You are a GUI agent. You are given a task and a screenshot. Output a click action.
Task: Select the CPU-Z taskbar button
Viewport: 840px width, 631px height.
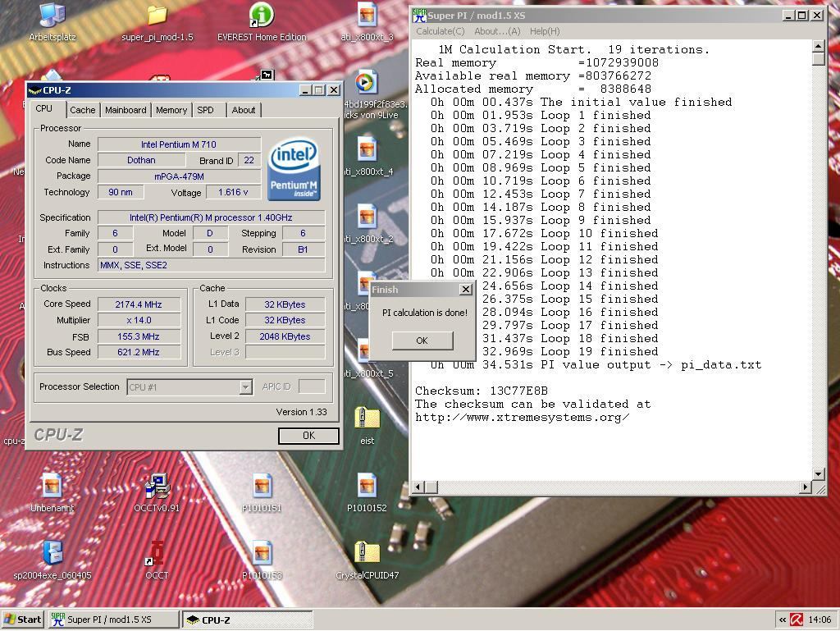pyautogui.click(x=247, y=620)
